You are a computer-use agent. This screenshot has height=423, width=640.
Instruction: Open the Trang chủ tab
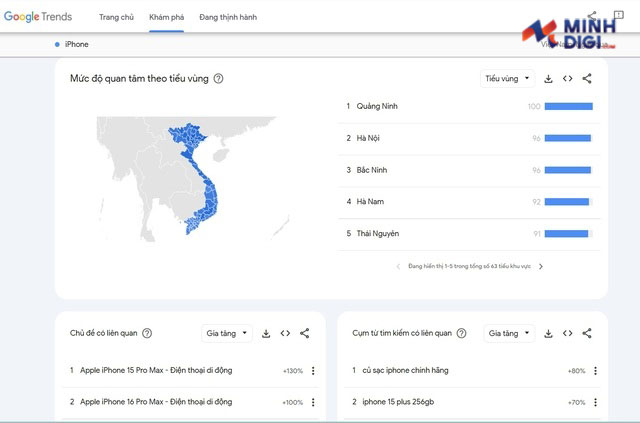click(x=116, y=17)
